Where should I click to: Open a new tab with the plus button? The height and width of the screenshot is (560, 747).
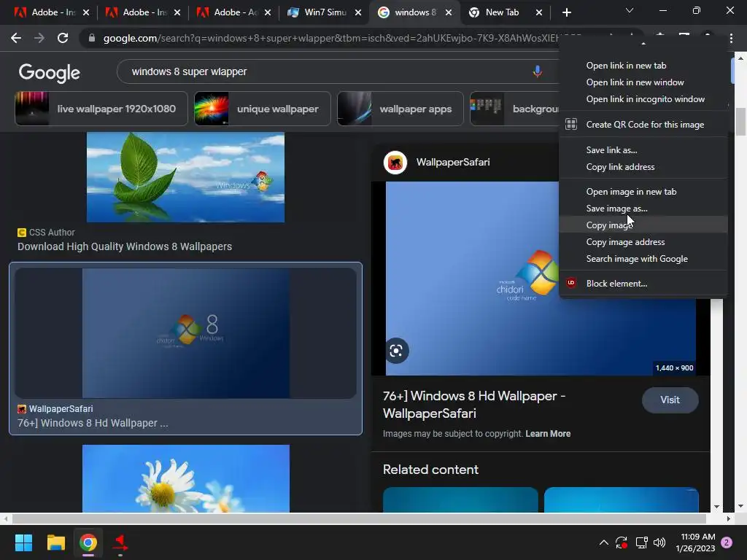click(566, 12)
